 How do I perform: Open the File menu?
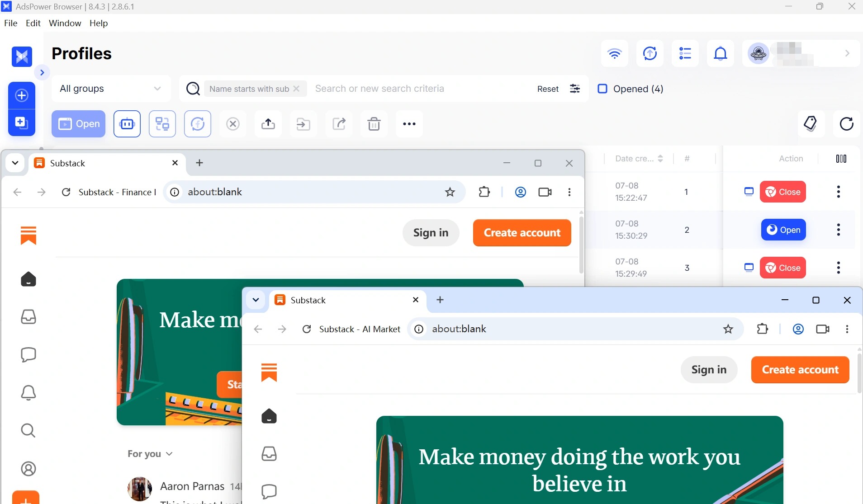click(x=11, y=23)
